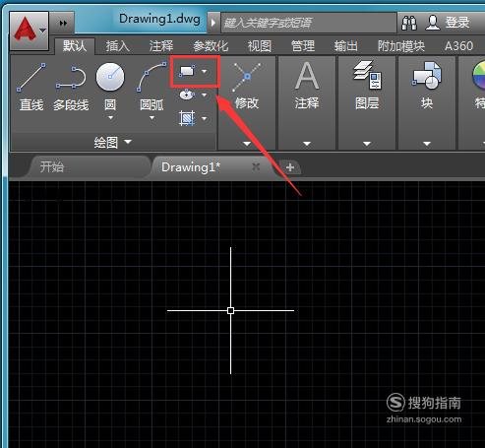
Task: Open the Hatch tool dropdown arrow
Action: (x=205, y=118)
